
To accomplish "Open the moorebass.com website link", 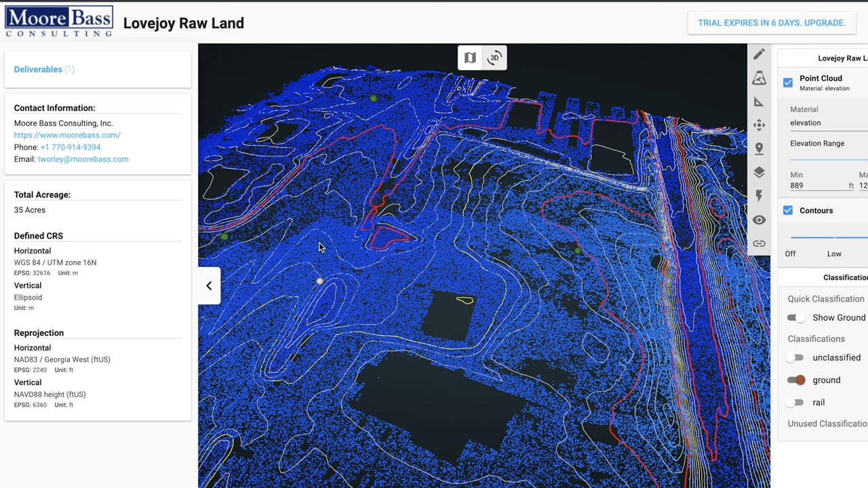I will pyautogui.click(x=67, y=135).
